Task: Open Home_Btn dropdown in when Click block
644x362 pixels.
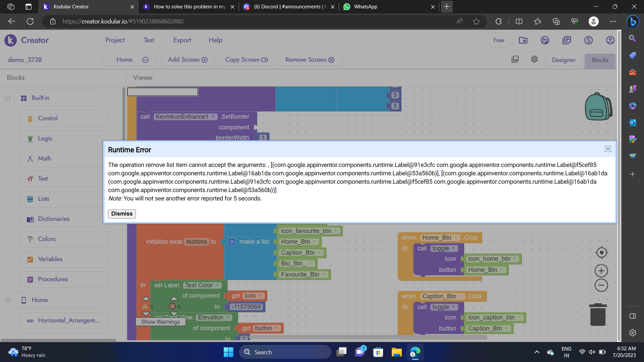Action: (455, 238)
